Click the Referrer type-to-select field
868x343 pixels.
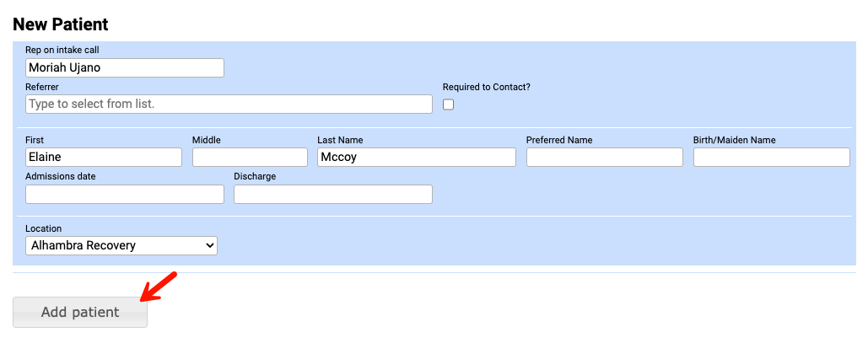229,104
